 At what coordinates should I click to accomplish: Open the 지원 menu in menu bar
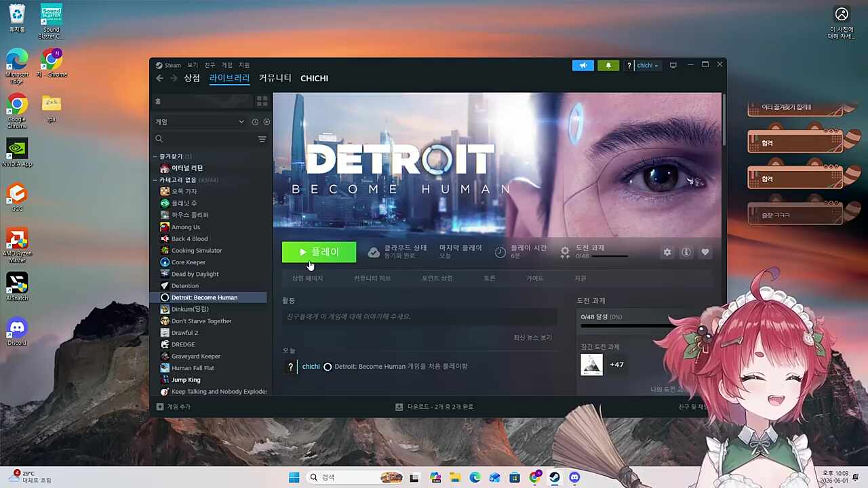tap(244, 65)
